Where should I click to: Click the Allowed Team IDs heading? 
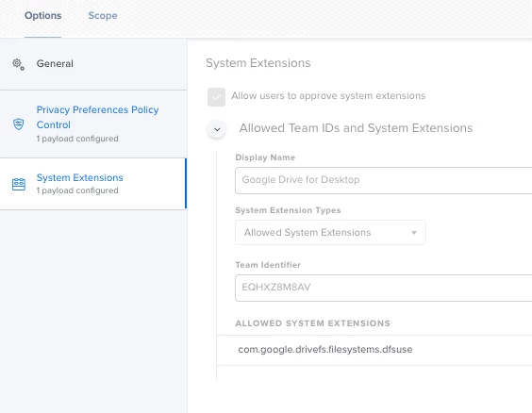pyautogui.click(x=356, y=128)
